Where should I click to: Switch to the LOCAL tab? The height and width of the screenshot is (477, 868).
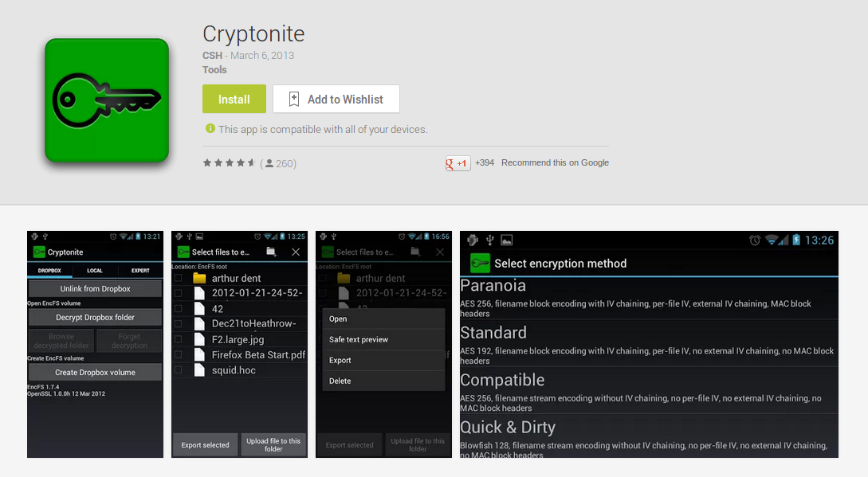pyautogui.click(x=95, y=271)
